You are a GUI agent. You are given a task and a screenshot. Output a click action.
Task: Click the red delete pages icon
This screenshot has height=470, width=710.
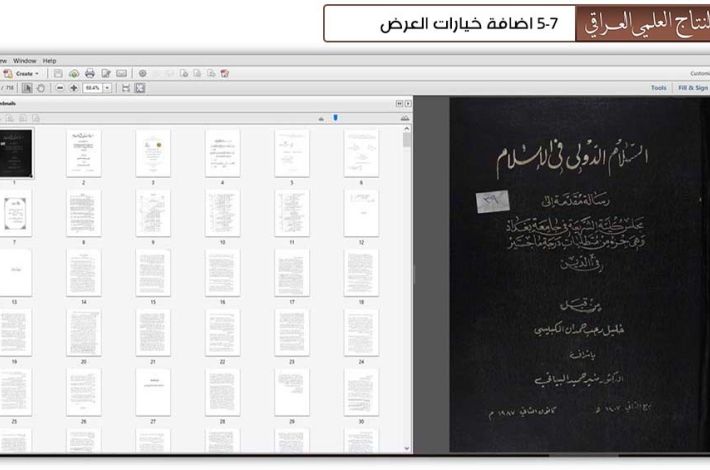point(225,73)
